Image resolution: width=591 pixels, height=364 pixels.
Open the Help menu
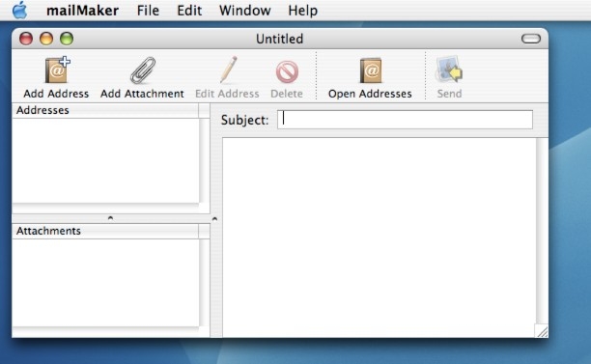point(302,11)
